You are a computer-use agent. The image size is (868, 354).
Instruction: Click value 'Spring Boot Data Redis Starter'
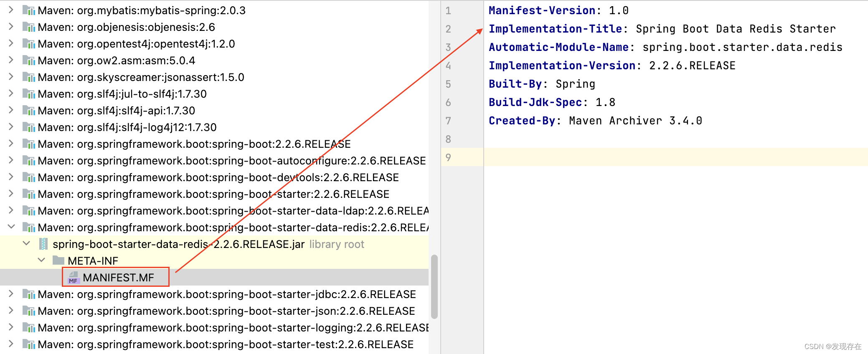coord(736,29)
